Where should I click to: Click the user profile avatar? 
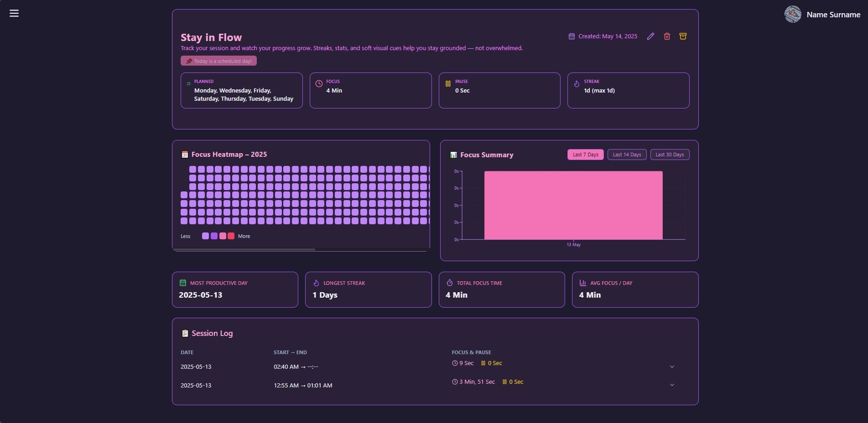pos(793,15)
